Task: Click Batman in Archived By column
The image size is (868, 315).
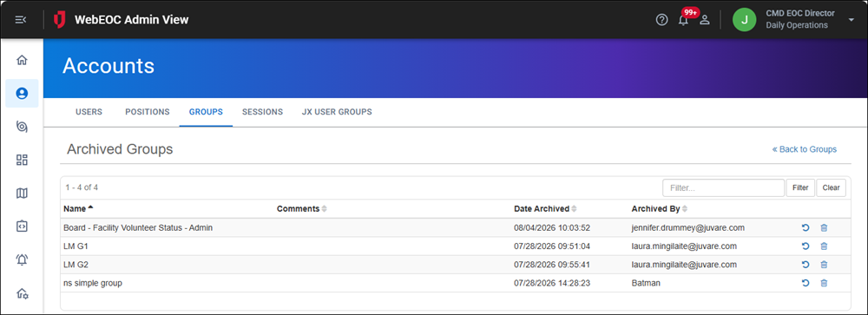Action: pos(646,283)
